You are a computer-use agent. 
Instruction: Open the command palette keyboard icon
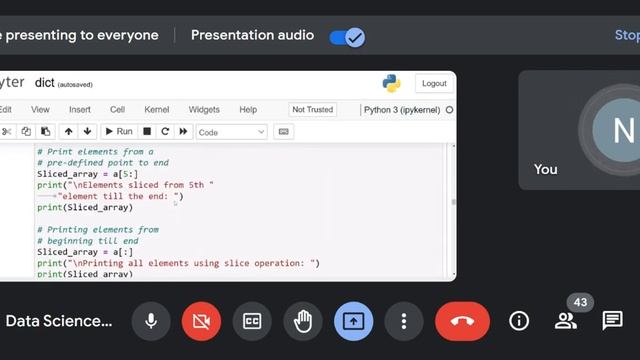coord(284,132)
